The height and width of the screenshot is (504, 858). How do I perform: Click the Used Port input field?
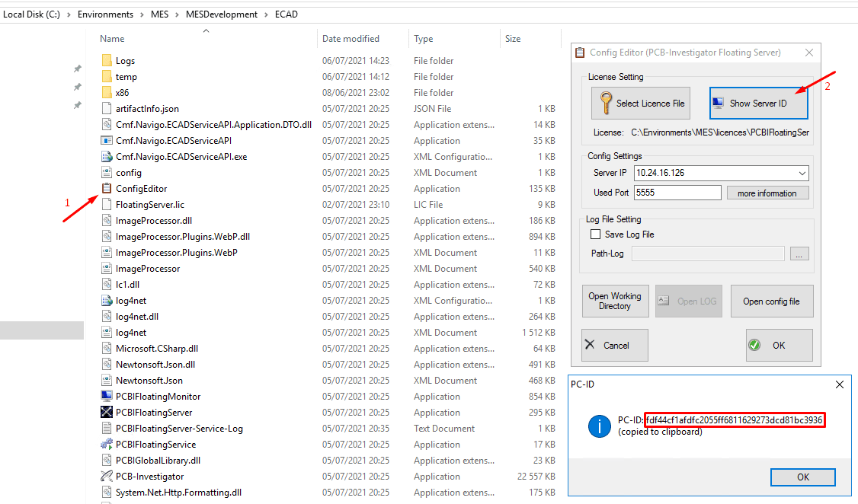tap(677, 193)
